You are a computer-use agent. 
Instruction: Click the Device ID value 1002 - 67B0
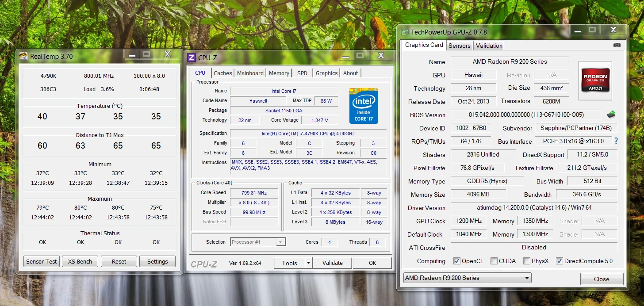[471, 128]
